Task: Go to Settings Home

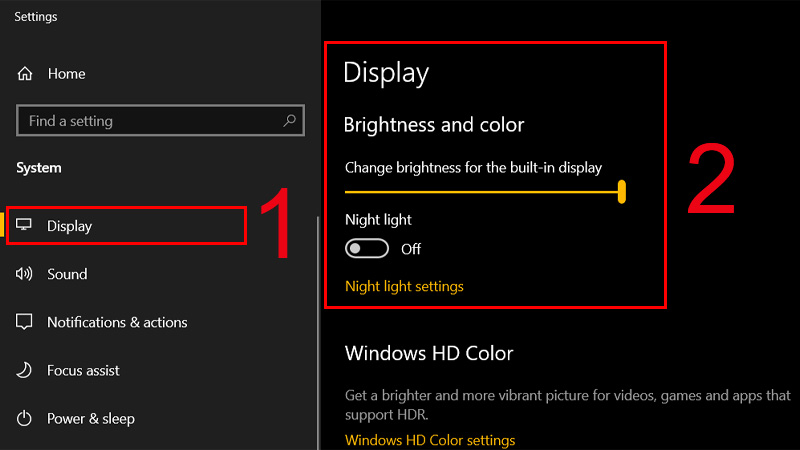Action: (x=66, y=74)
